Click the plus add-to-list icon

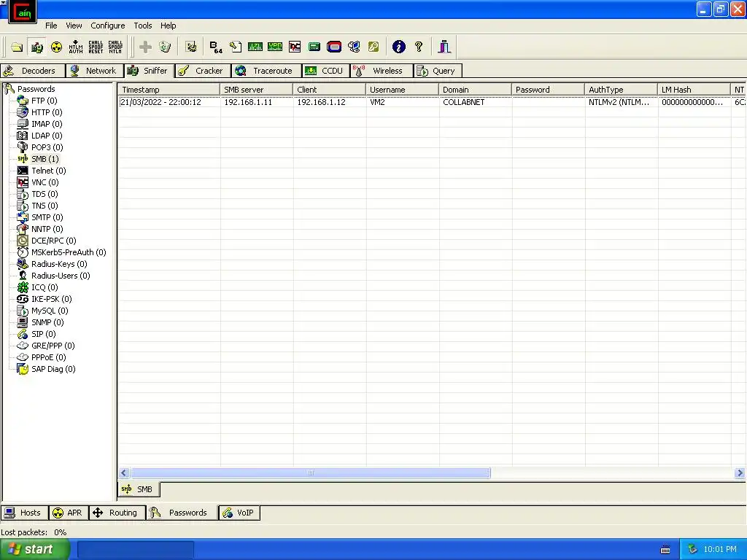[x=145, y=47]
